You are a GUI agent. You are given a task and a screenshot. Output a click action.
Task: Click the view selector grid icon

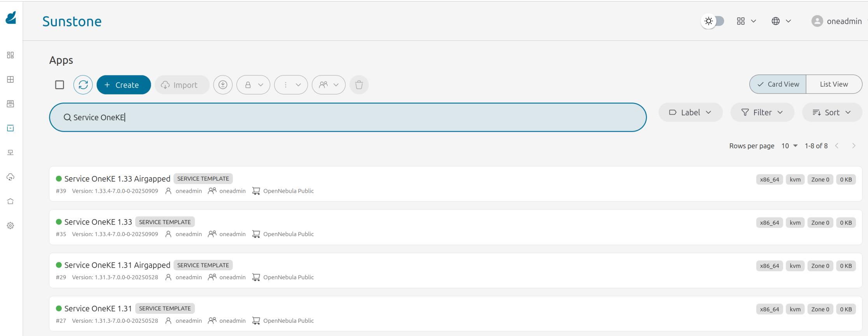(x=741, y=21)
